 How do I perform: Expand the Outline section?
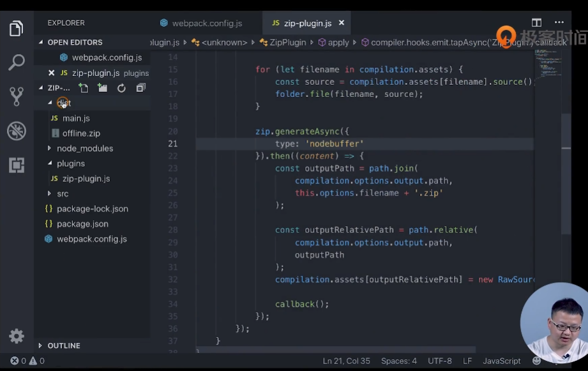[x=40, y=345]
